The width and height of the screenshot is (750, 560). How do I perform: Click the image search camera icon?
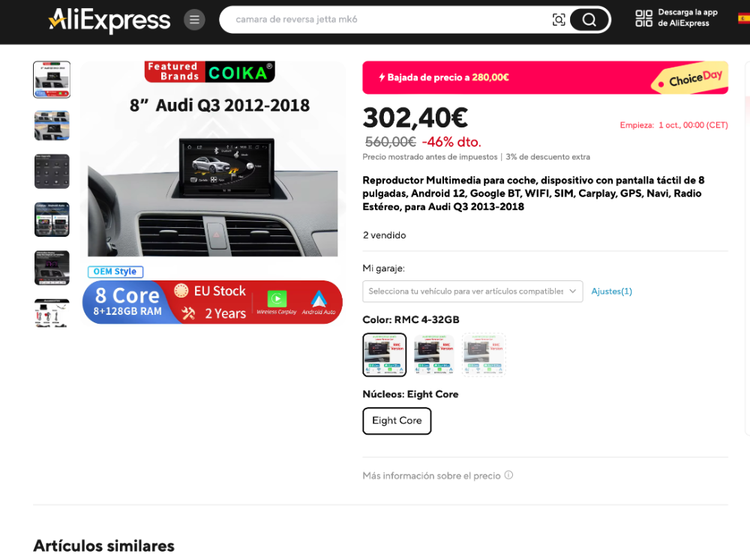(559, 19)
